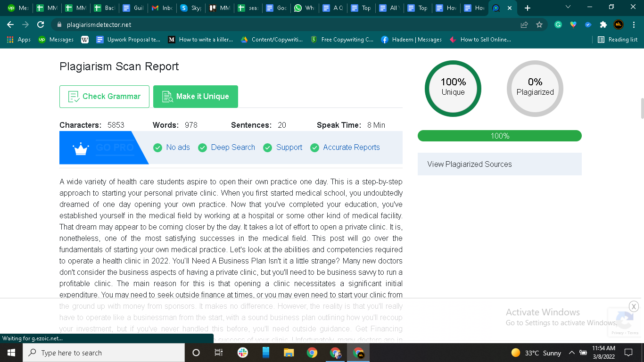Click the Sentences count value 20
The image size is (644, 362).
(282, 125)
